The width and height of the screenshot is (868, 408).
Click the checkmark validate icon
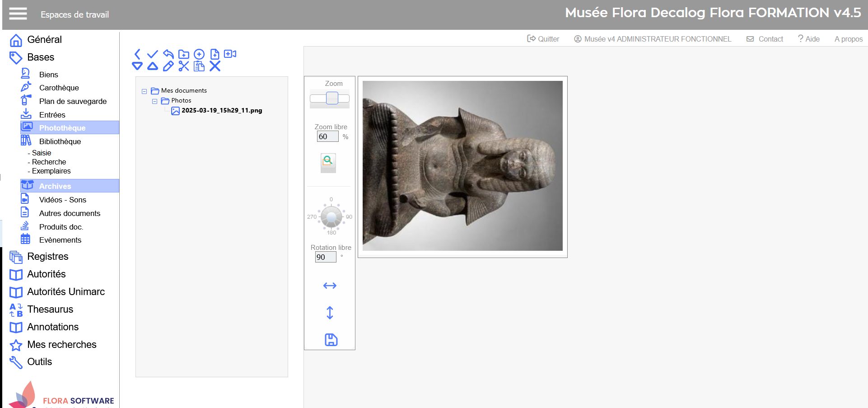(153, 54)
